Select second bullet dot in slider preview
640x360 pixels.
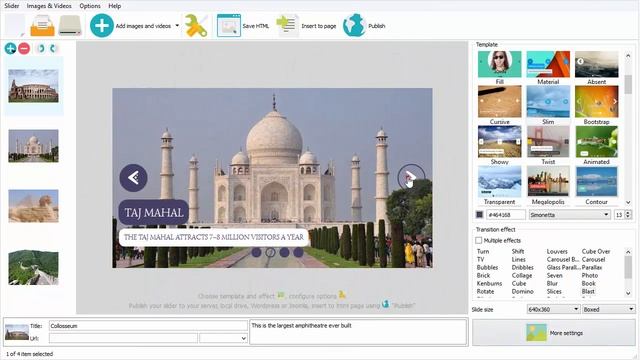270,252
